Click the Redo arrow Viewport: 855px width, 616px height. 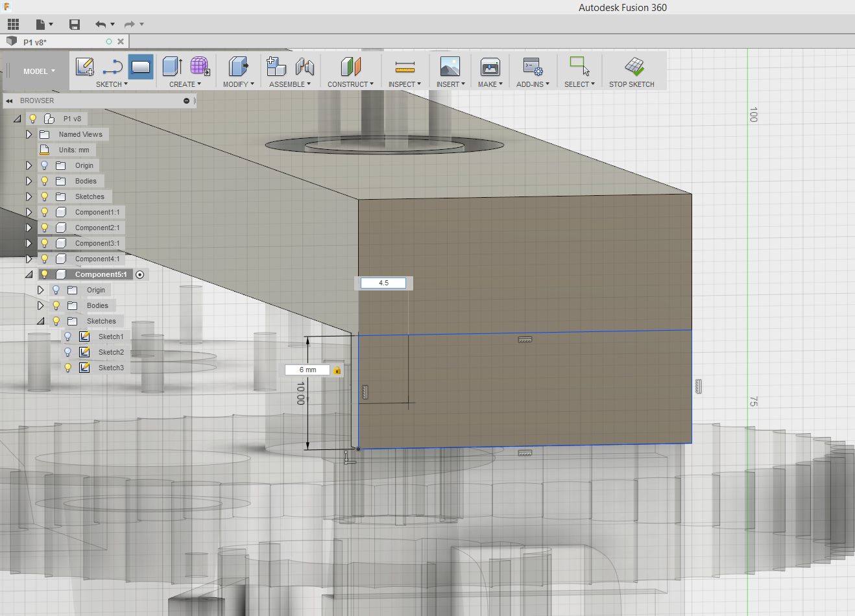(130, 25)
